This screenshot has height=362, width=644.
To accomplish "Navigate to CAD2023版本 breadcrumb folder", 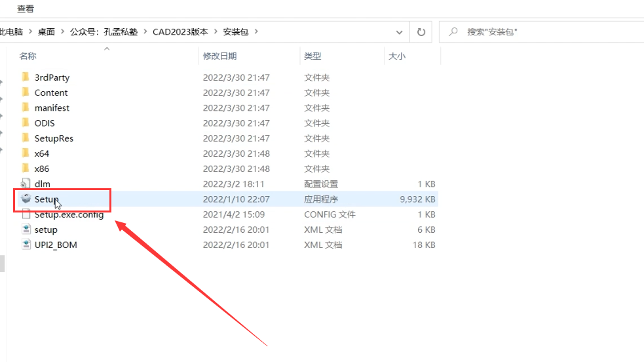I will point(180,31).
